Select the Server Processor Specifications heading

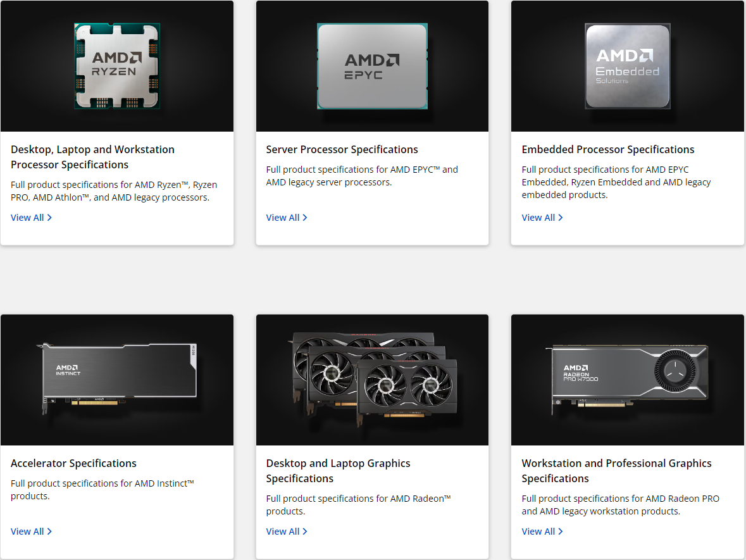point(342,149)
